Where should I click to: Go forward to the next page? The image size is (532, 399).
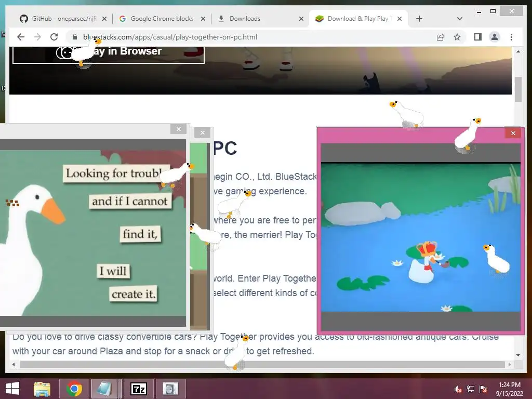(x=37, y=37)
